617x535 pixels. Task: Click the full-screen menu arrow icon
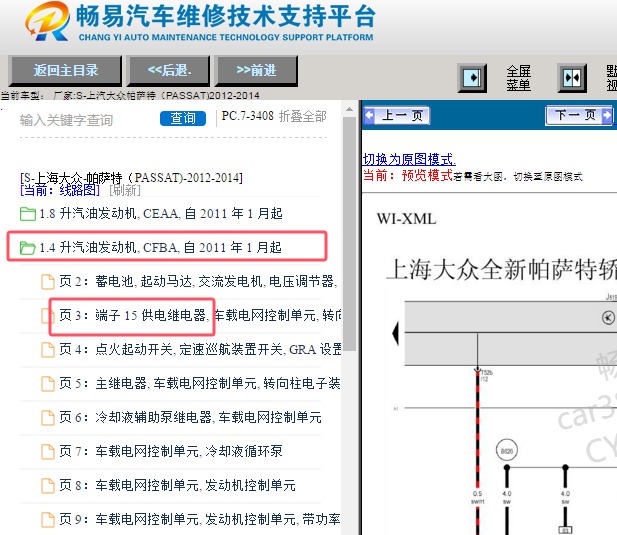[472, 77]
